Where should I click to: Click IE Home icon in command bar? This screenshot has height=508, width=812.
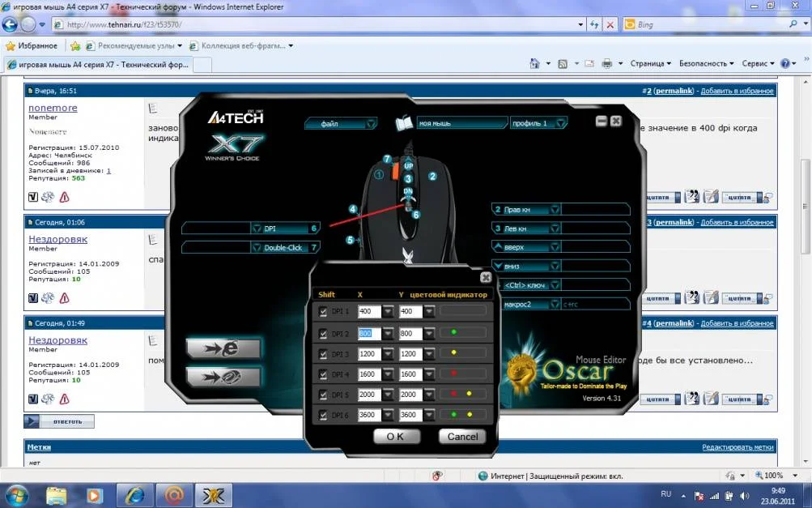535,63
